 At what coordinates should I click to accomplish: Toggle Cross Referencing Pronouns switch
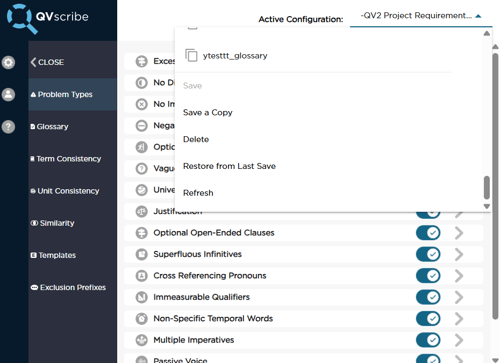428,276
